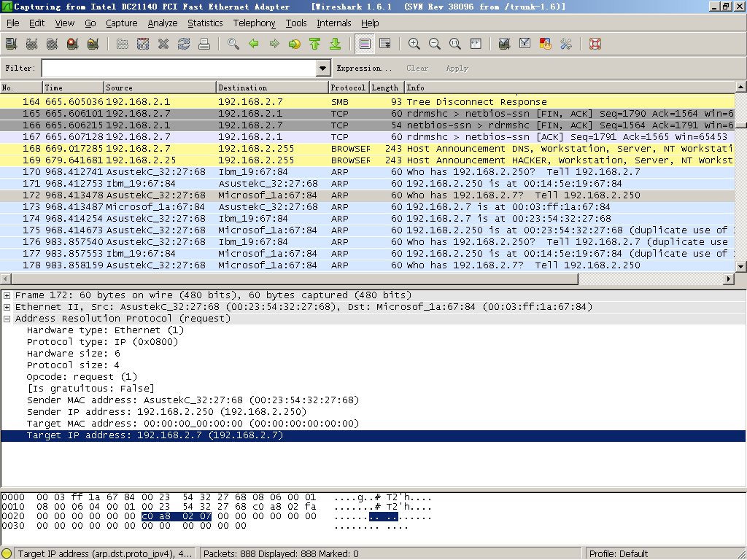Stop the running live capture
The image size is (747, 560).
72,44
